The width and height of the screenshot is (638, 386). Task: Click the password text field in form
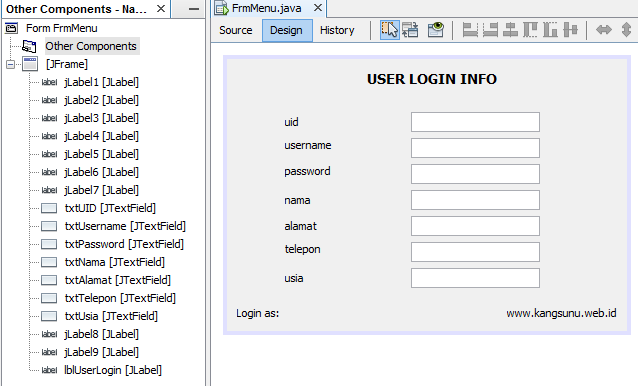point(475,174)
